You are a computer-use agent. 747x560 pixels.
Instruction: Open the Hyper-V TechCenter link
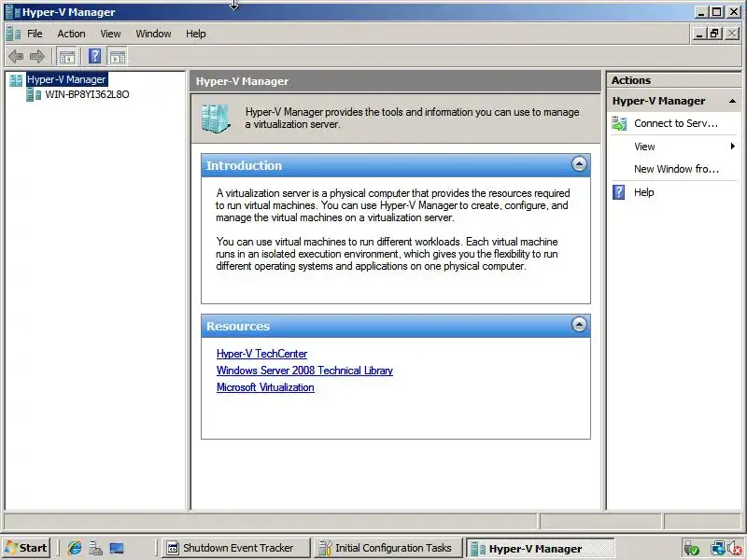(x=261, y=354)
